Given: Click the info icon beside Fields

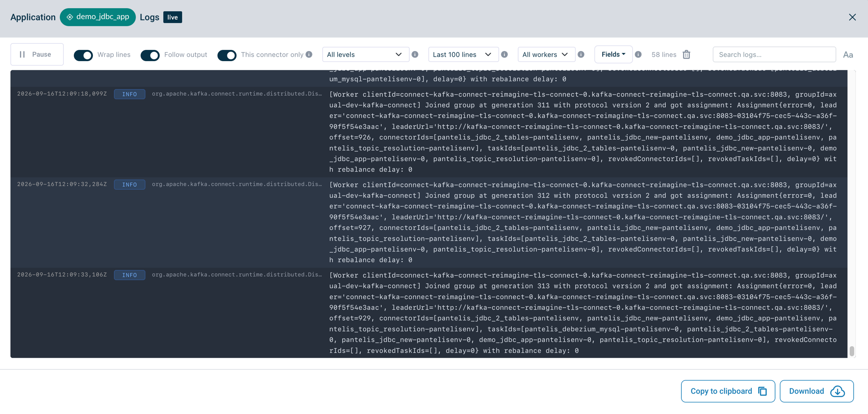Looking at the screenshot, I should [x=638, y=54].
